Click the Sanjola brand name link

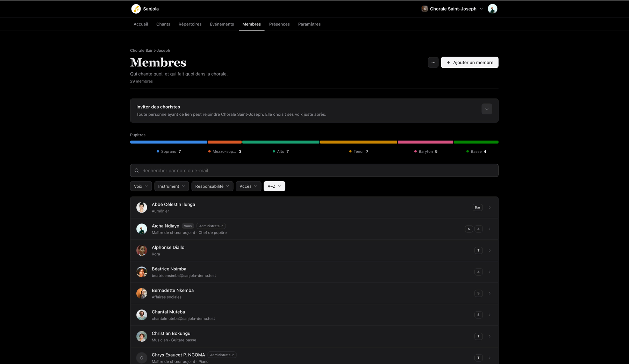point(151,9)
